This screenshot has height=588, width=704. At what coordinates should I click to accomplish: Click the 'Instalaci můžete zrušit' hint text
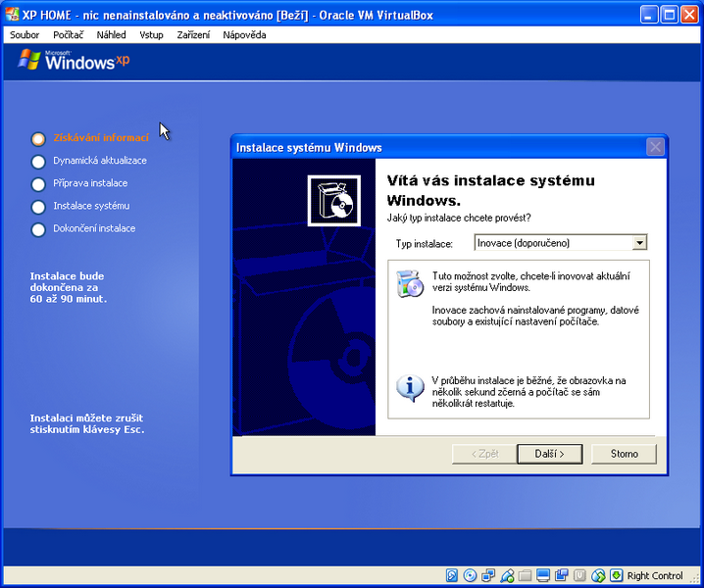click(86, 417)
